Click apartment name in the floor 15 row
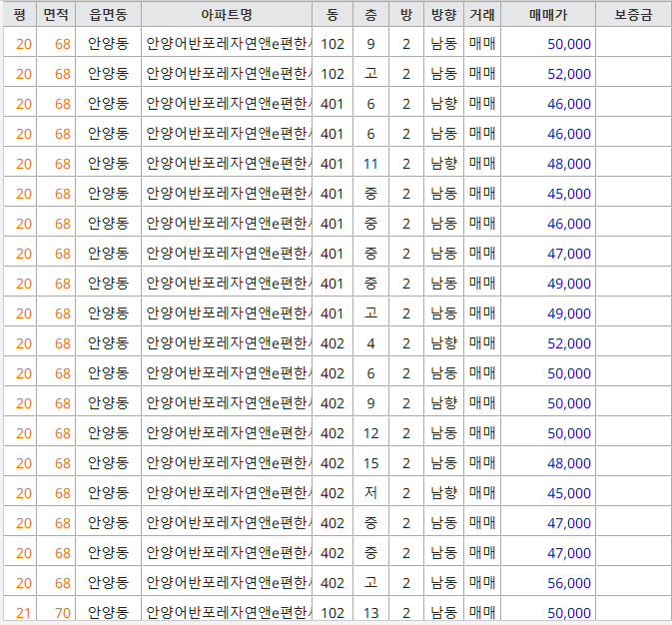This screenshot has width=672, height=625. pyautogui.click(x=229, y=463)
